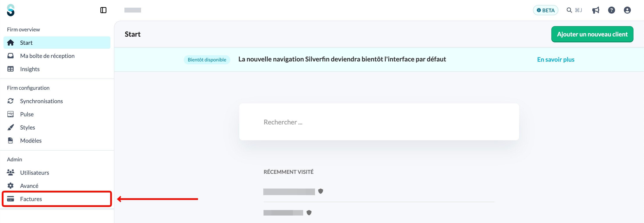The height and width of the screenshot is (223, 644).
Task: Click the Silverfin logo
Action: pos(11,10)
